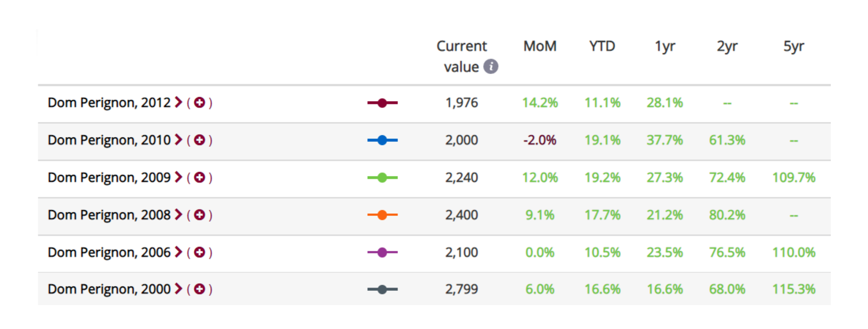868x329 pixels.
Task: Add Dom Perignon 2012 with plus icon
Action: click(x=200, y=102)
